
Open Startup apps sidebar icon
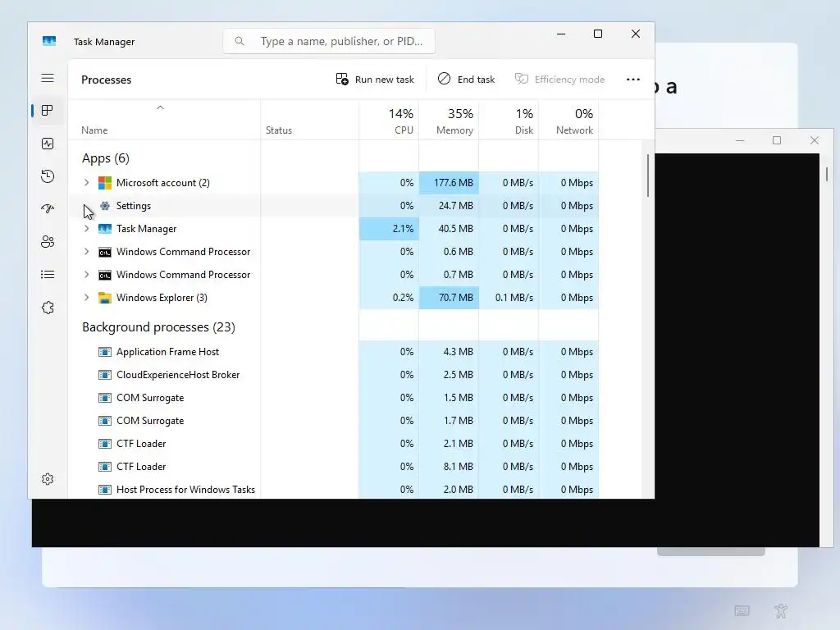(48, 209)
